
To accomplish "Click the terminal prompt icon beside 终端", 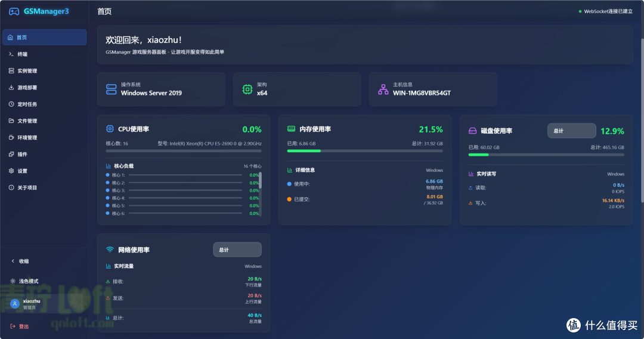I will [11, 54].
